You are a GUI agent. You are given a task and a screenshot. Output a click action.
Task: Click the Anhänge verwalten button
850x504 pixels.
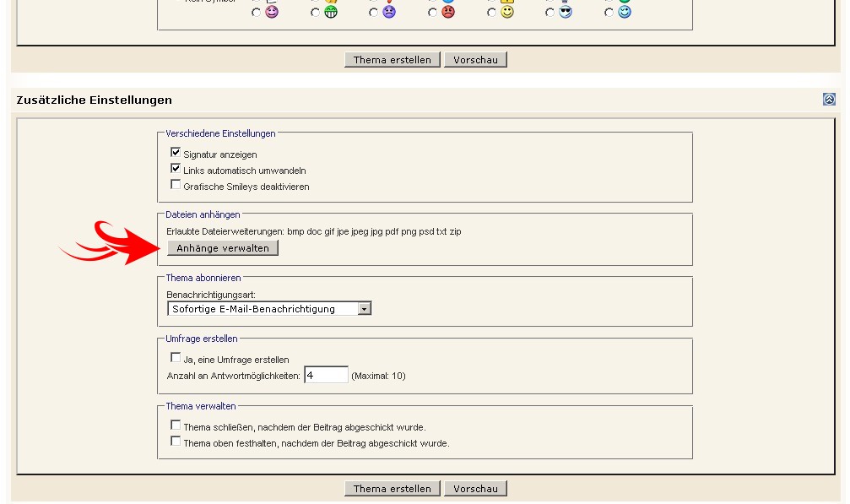pos(223,248)
